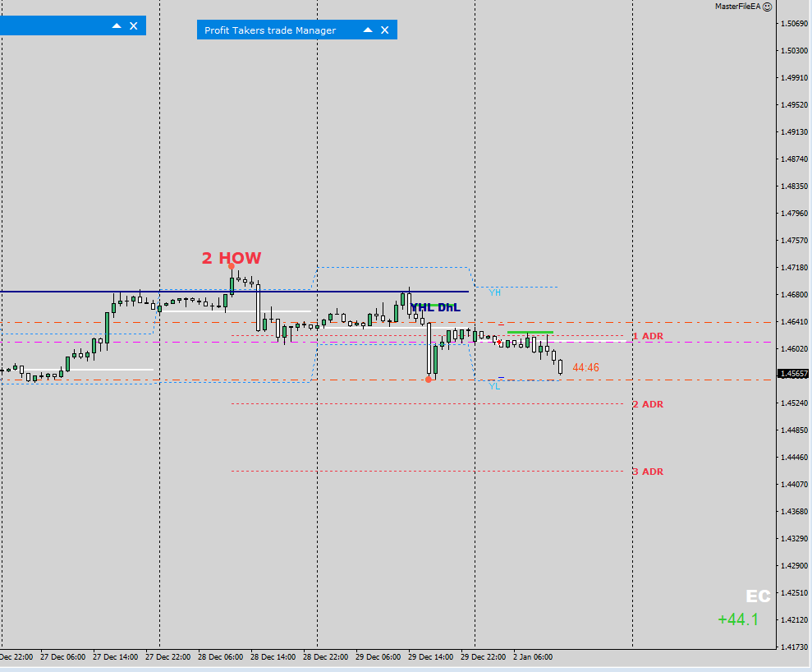The height and width of the screenshot is (672, 812).
Task: Click the YH yesterday high label
Action: [494, 292]
